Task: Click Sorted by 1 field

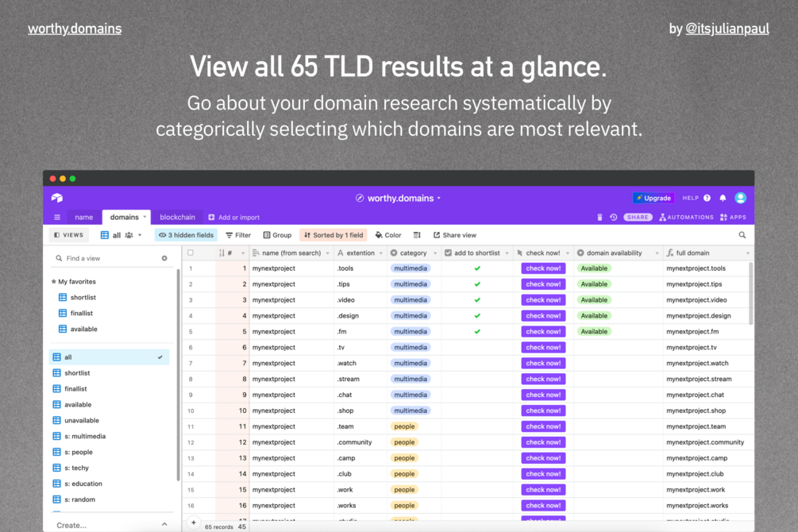Action: coord(333,235)
